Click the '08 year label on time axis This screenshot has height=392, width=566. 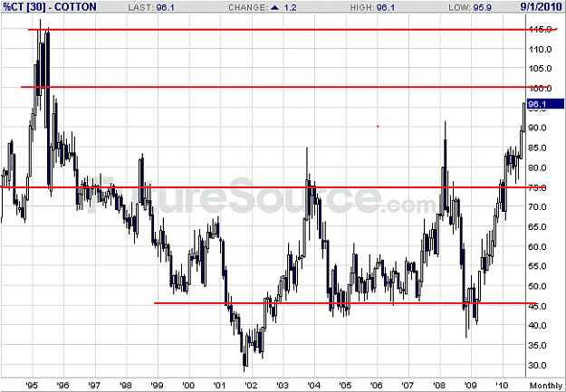[x=439, y=385]
